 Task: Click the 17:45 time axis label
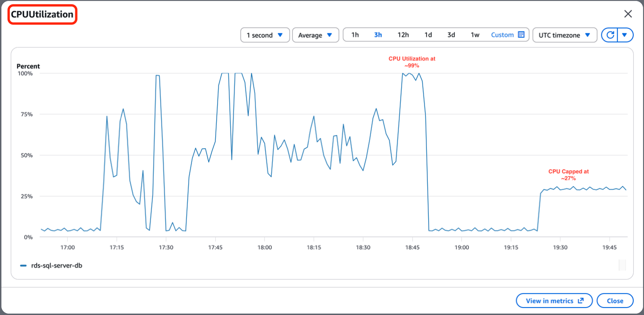tap(215, 247)
